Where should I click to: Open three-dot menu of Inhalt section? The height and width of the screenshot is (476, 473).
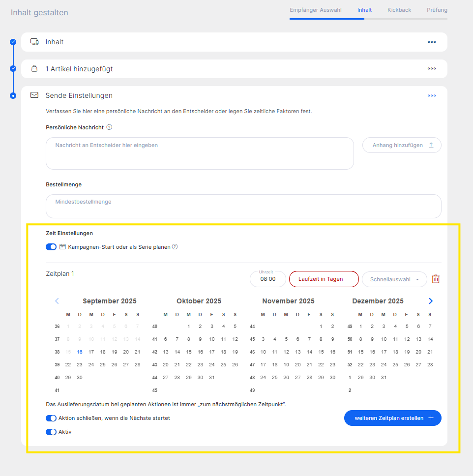[431, 42]
